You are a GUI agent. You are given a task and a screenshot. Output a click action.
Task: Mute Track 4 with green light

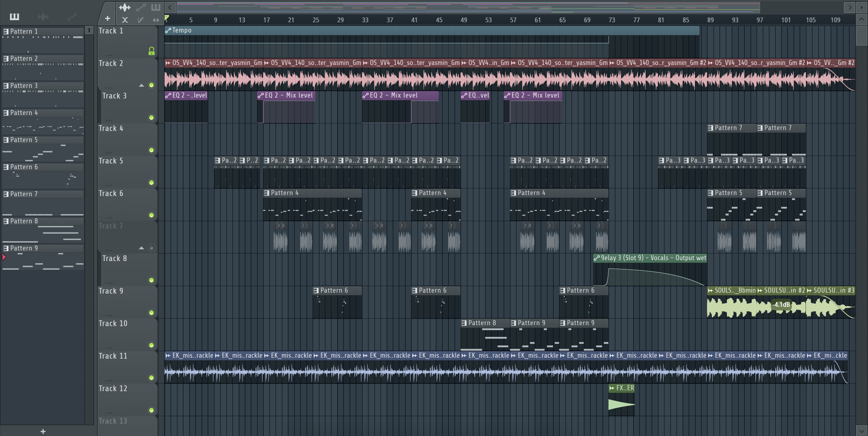tap(152, 150)
